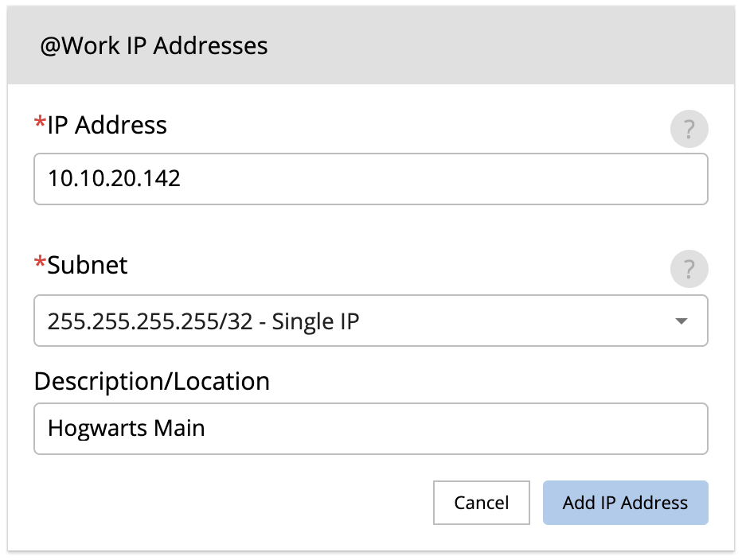742x560 pixels.
Task: Cancel the add IP address dialog
Action: (481, 502)
